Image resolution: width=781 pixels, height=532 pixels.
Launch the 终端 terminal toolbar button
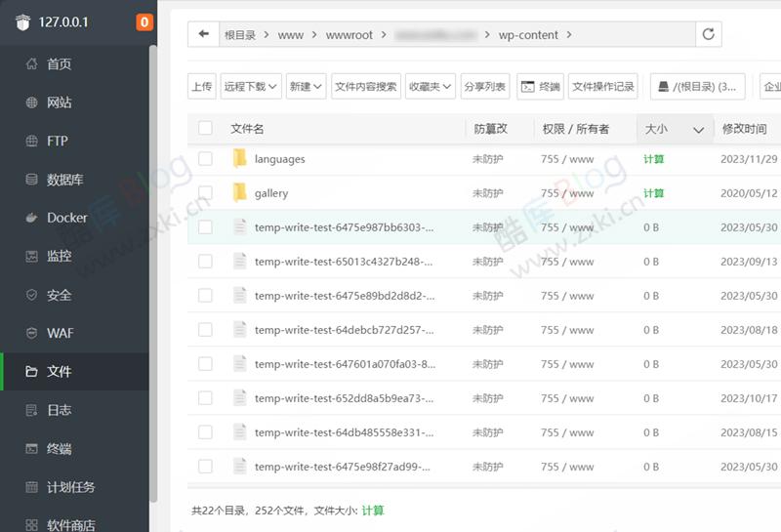click(540, 86)
